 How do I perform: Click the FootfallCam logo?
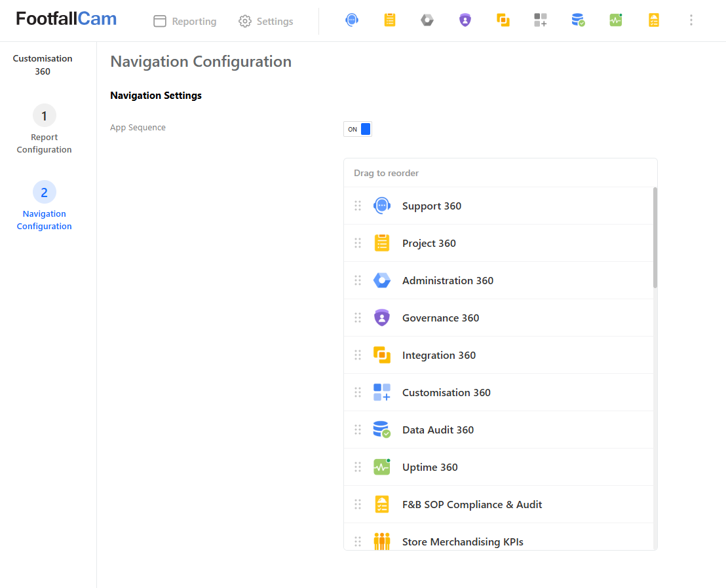click(66, 19)
